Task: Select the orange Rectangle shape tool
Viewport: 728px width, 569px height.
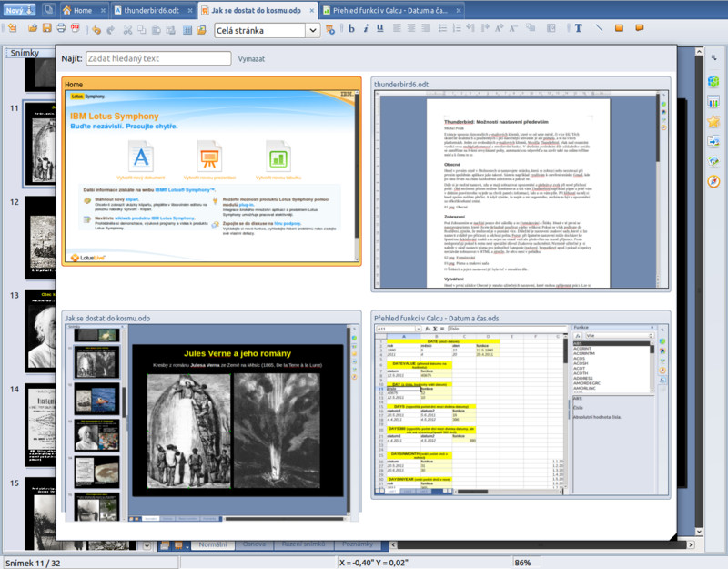Action: [x=619, y=28]
